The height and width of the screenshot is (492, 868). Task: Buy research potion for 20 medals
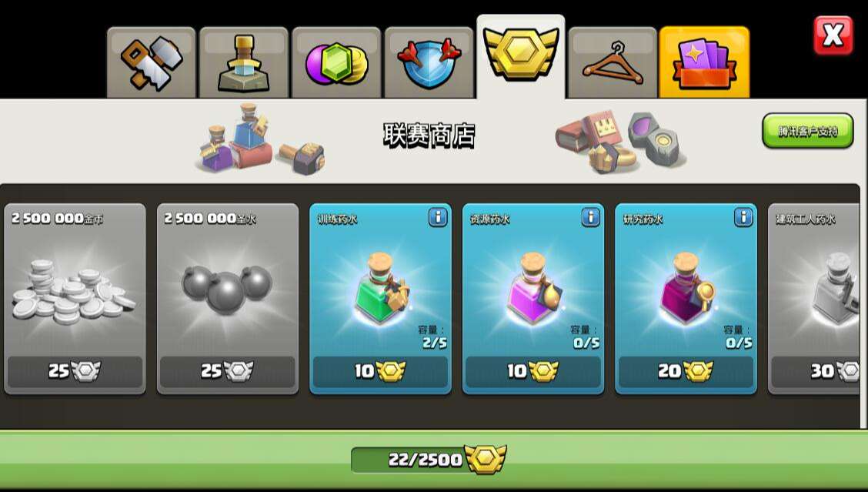[686, 371]
